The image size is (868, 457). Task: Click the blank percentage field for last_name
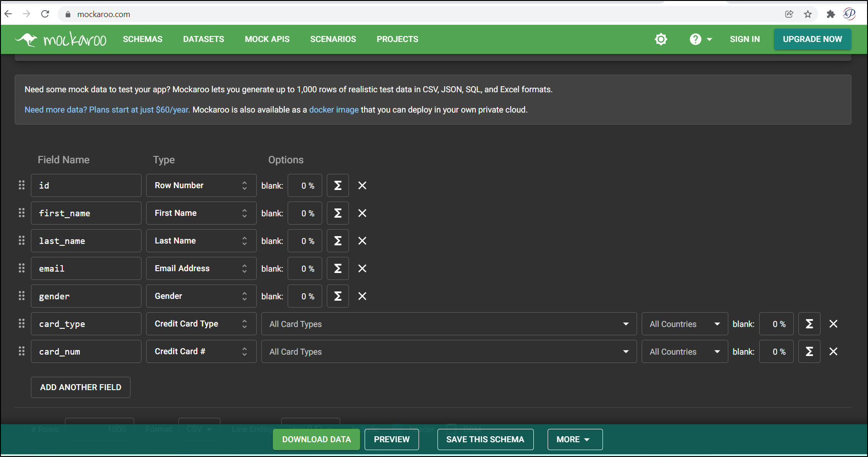click(x=305, y=241)
